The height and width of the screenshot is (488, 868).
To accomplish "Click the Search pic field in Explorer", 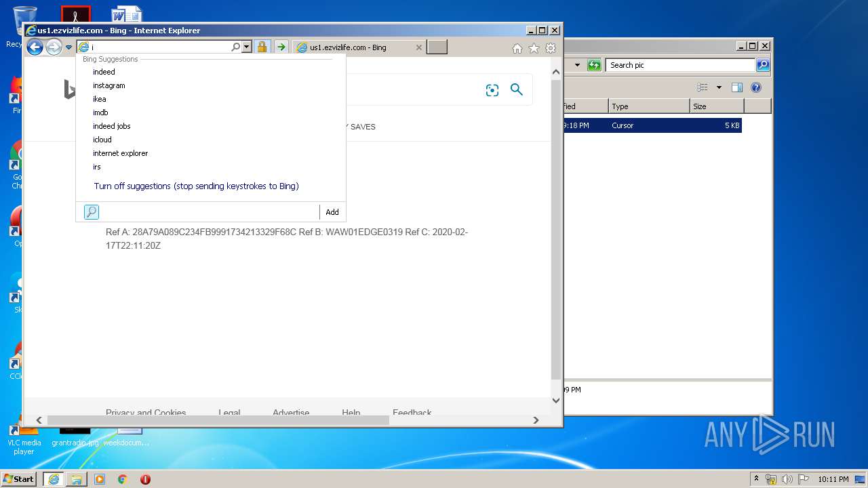I will pyautogui.click(x=680, y=65).
